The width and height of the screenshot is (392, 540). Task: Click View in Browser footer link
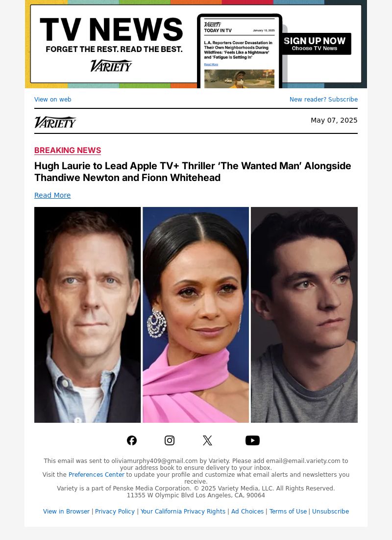click(x=66, y=512)
